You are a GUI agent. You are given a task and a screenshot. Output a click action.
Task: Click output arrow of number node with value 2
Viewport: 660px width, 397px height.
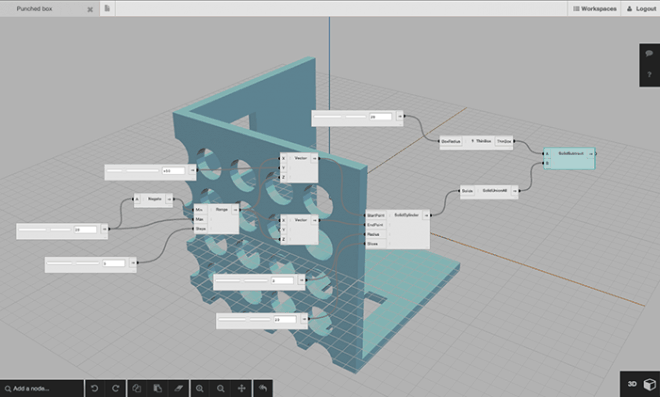tap(301, 280)
